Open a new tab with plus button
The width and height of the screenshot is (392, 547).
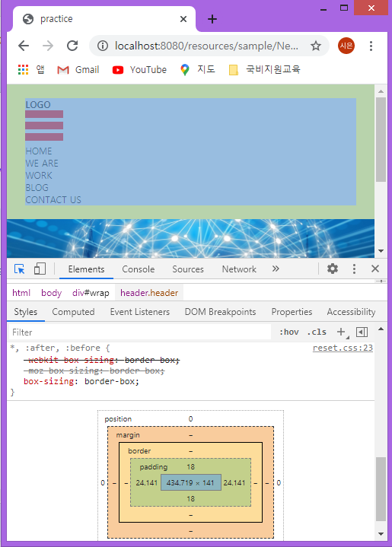pos(212,19)
